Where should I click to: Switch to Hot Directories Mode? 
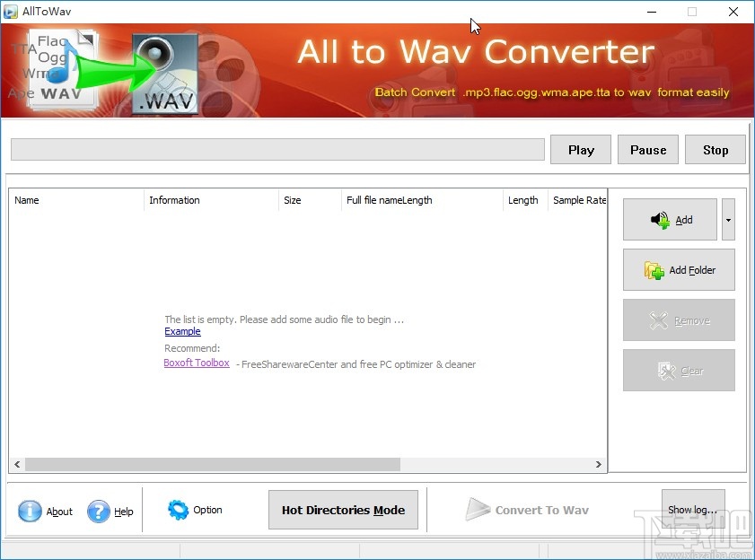click(343, 509)
